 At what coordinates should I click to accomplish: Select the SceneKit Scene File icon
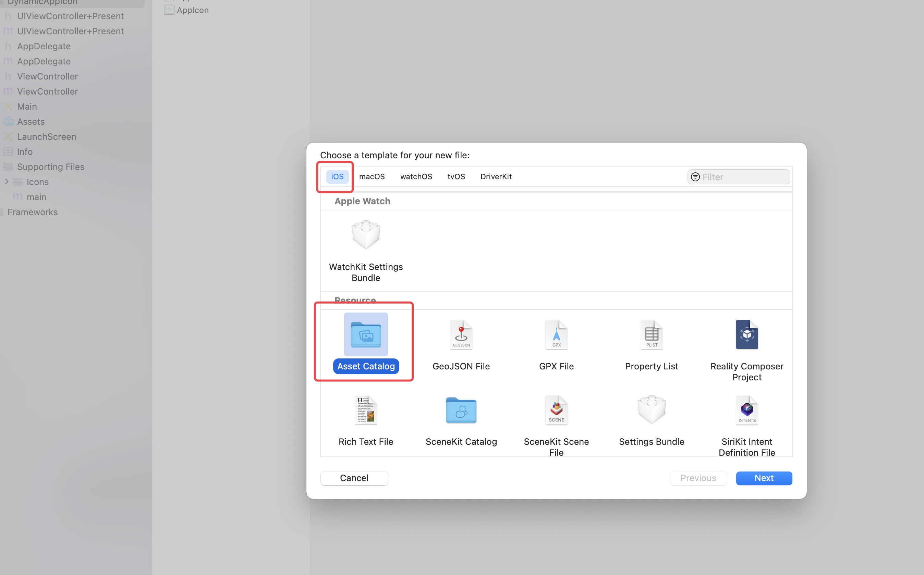[x=556, y=410]
